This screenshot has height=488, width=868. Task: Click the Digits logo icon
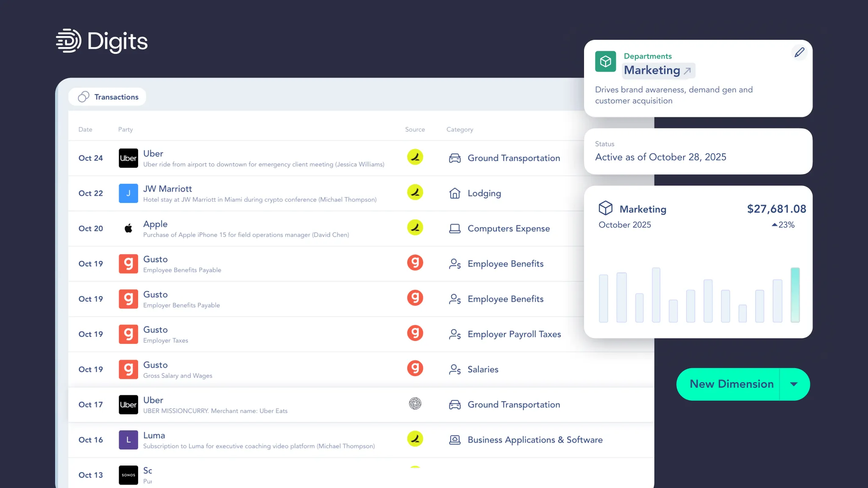pyautogui.click(x=69, y=41)
